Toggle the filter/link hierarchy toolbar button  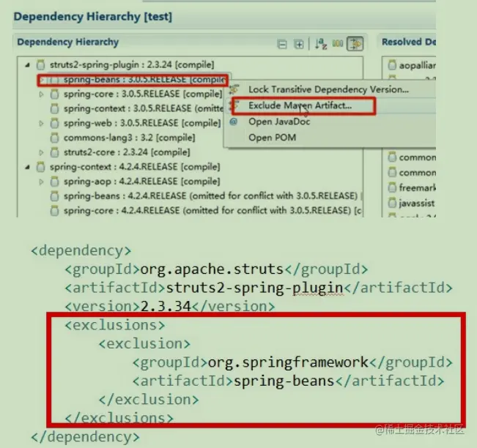point(355,44)
